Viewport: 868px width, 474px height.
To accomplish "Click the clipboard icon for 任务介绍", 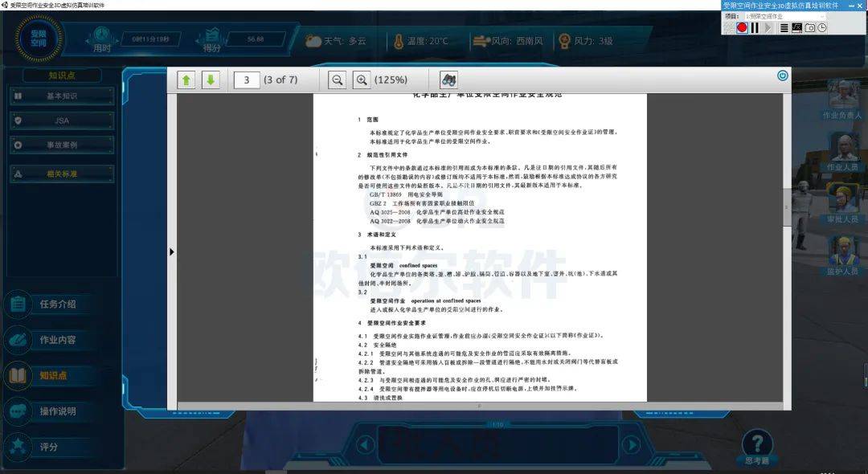I will (x=18, y=304).
